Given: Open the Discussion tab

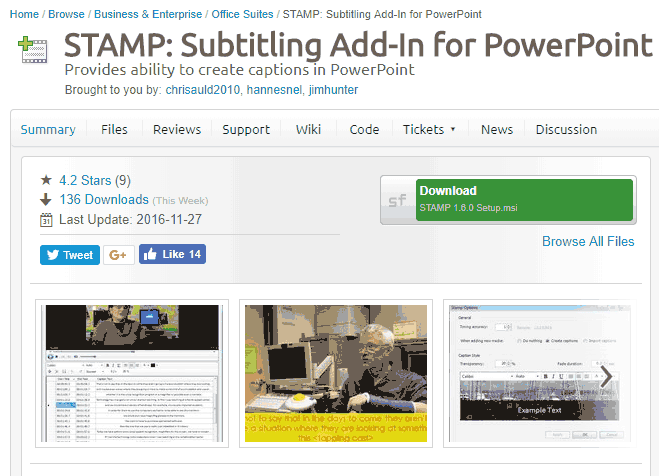Looking at the screenshot, I should pyautogui.click(x=566, y=129).
